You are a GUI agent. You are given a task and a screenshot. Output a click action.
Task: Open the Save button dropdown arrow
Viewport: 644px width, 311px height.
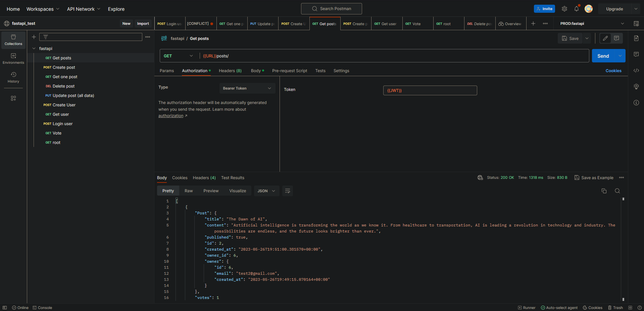[x=587, y=38]
